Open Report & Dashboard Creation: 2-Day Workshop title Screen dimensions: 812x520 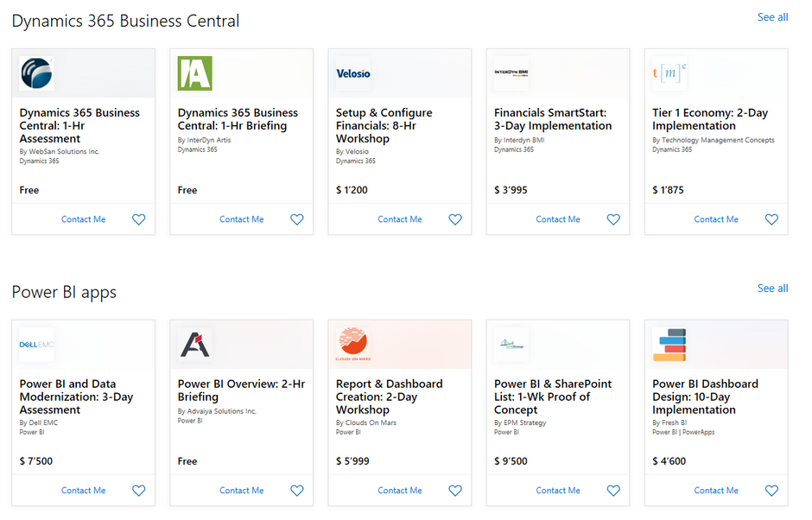390,396
